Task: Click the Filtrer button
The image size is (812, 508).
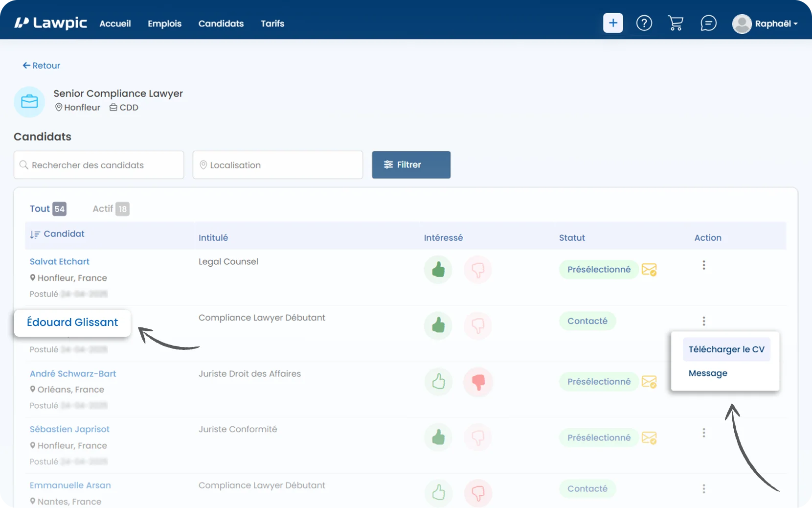Action: (x=411, y=165)
